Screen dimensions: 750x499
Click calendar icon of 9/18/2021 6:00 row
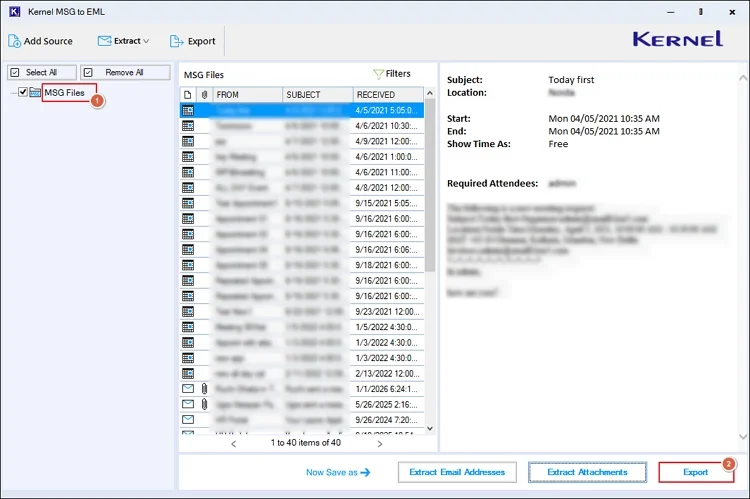(x=188, y=265)
